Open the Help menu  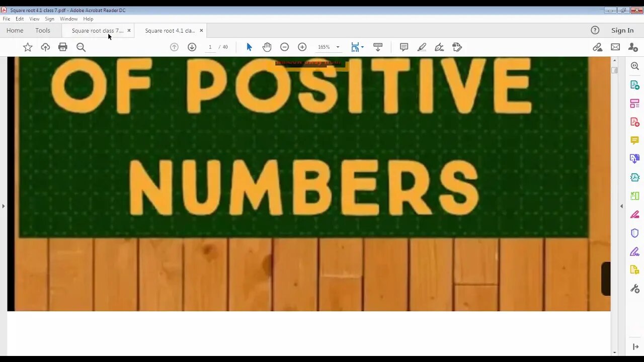(88, 19)
